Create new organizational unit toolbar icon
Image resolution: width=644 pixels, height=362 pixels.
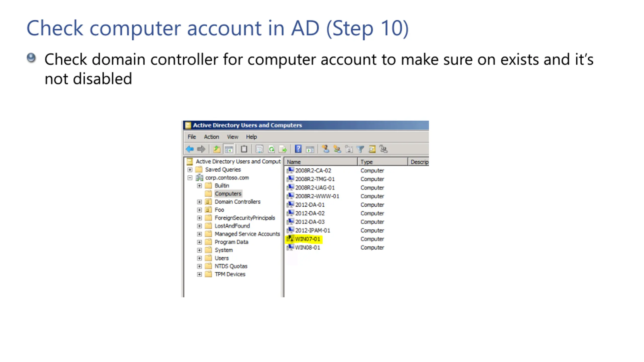[x=349, y=149]
